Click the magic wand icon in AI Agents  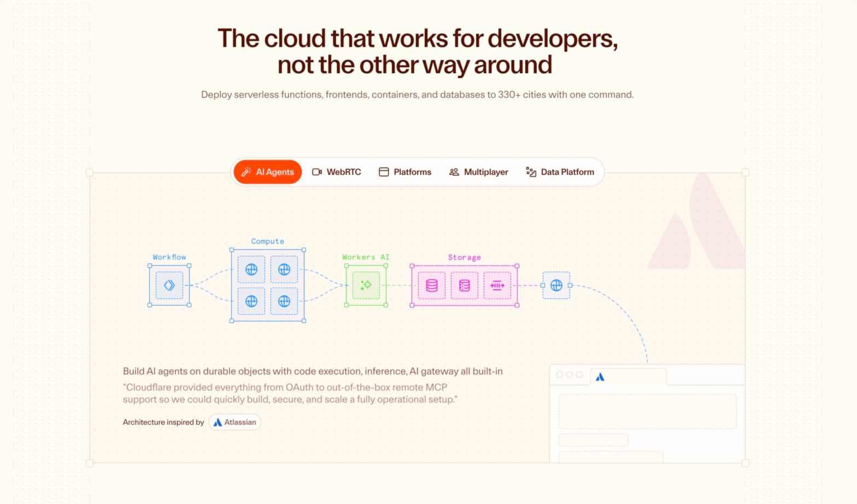pyautogui.click(x=246, y=172)
